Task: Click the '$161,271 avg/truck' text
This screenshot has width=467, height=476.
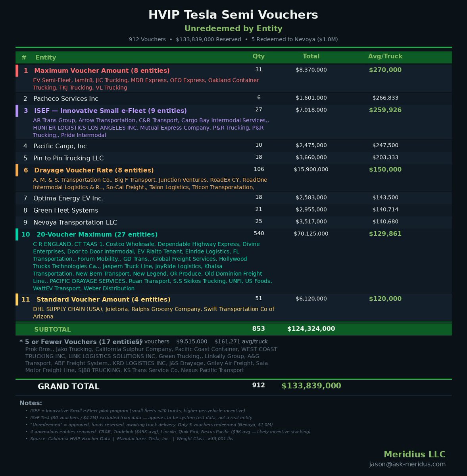Action: [x=241, y=342]
